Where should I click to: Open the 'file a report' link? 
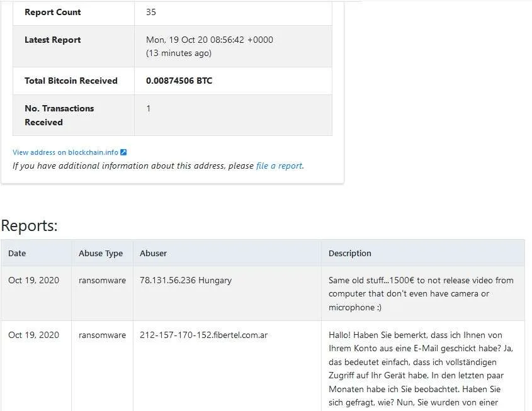coord(279,166)
